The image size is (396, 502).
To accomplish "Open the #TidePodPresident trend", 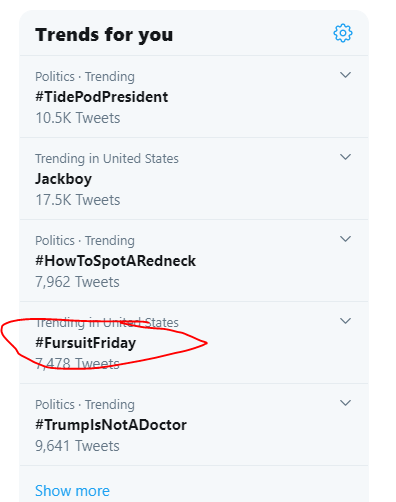I will click(102, 97).
